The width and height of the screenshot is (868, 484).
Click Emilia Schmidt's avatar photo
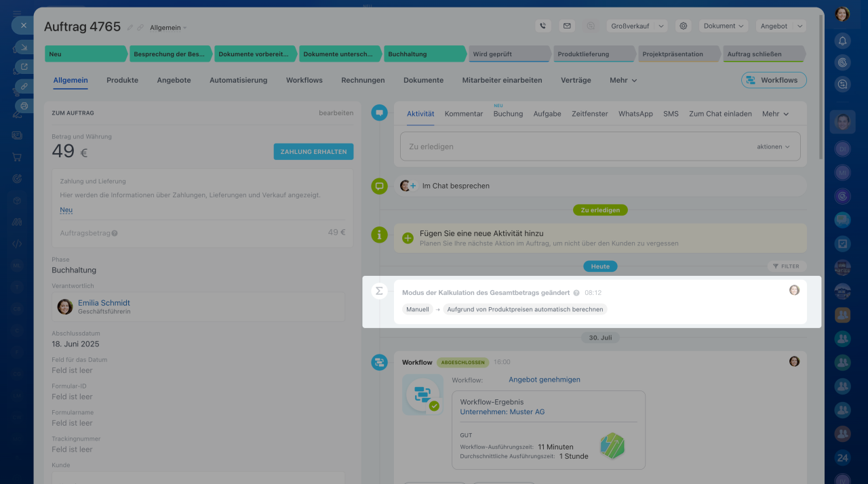65,307
